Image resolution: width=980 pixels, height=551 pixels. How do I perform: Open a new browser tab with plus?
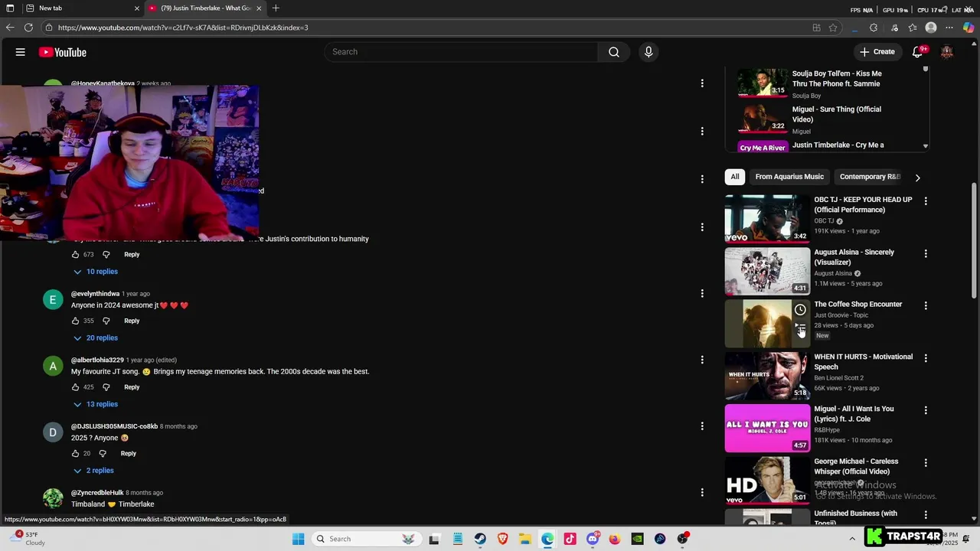click(276, 8)
